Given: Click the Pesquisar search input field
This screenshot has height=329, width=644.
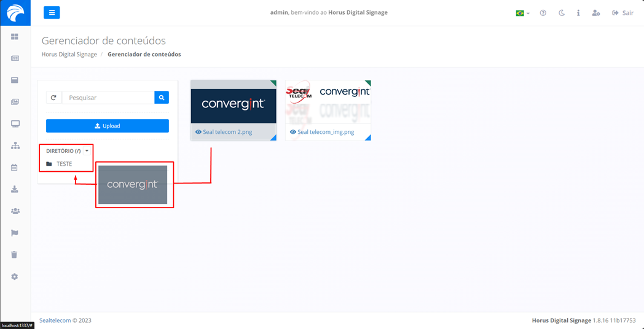Looking at the screenshot, I should tap(108, 98).
